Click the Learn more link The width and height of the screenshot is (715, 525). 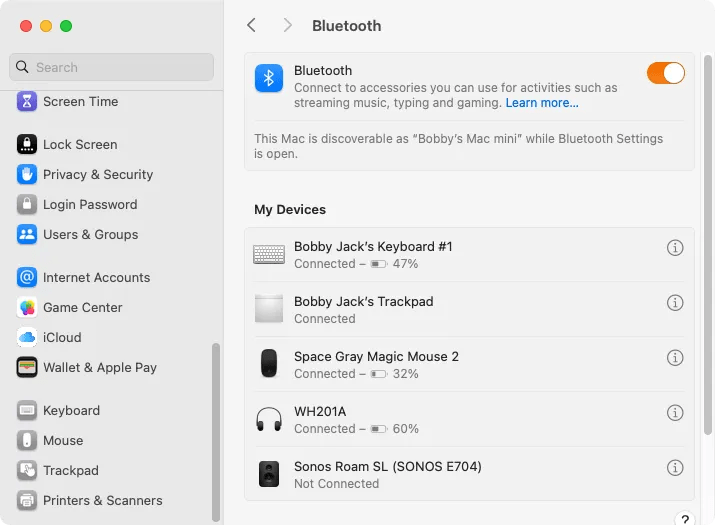click(x=542, y=103)
